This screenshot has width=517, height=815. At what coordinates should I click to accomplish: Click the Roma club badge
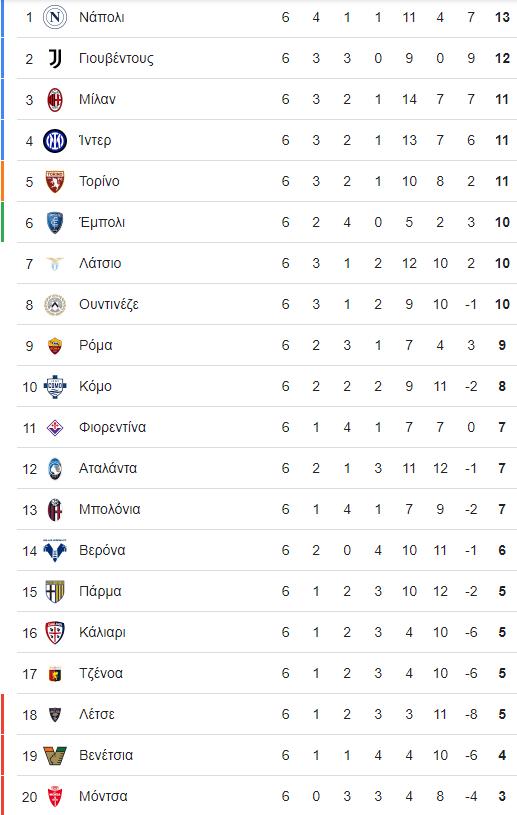click(x=55, y=346)
